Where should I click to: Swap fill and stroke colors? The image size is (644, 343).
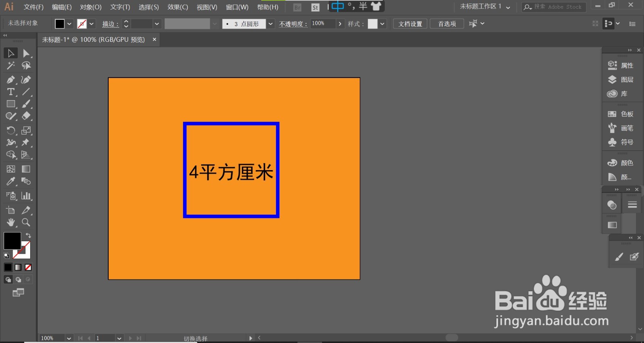(28, 235)
